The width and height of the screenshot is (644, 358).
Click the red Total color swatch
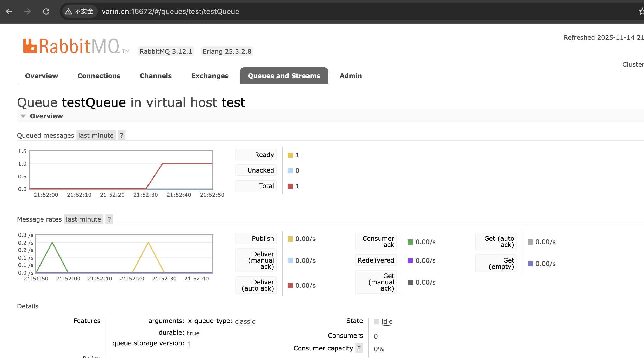click(290, 186)
